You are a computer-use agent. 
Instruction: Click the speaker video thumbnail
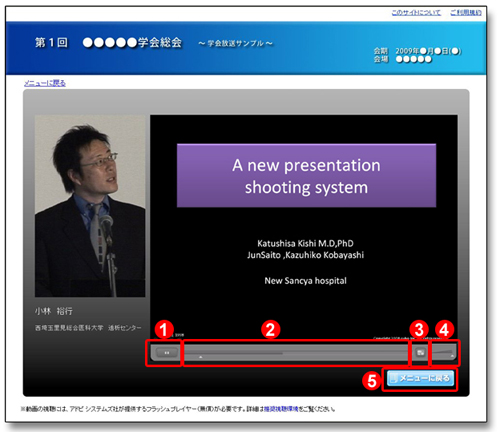click(x=90, y=206)
